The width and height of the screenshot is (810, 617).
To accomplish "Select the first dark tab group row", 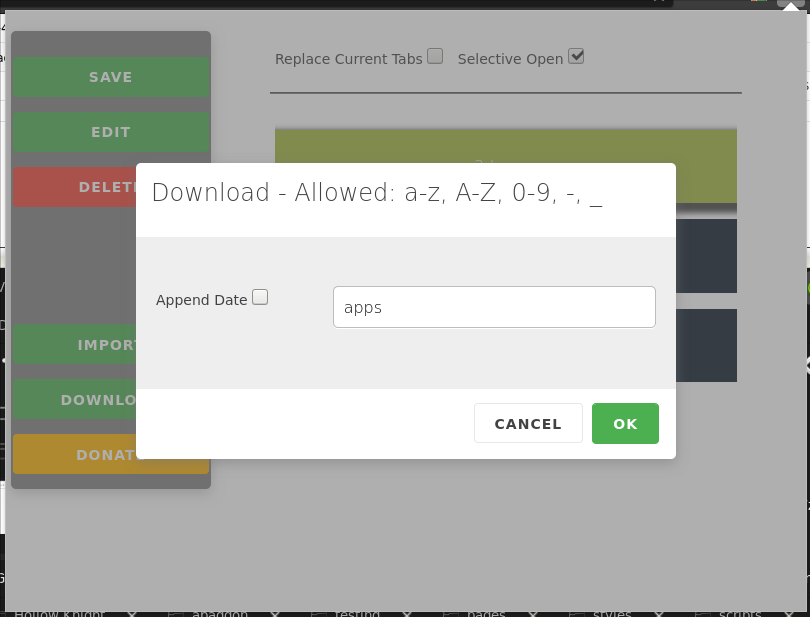I will pos(706,256).
